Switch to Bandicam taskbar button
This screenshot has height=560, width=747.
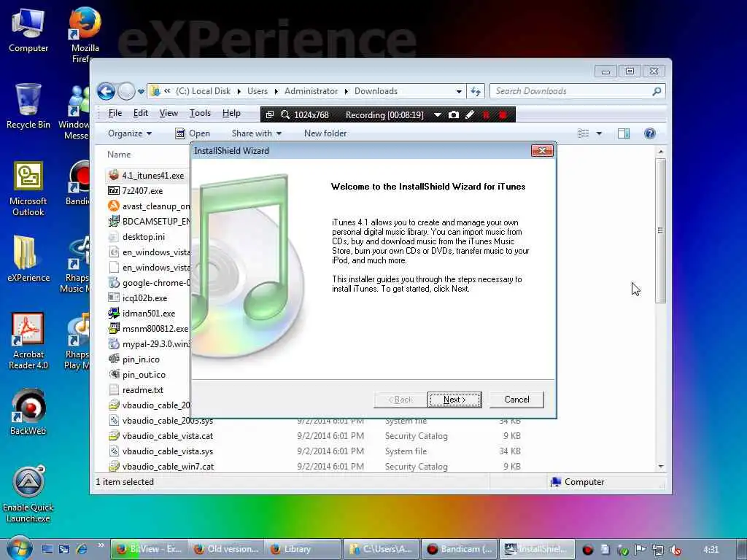(460, 549)
